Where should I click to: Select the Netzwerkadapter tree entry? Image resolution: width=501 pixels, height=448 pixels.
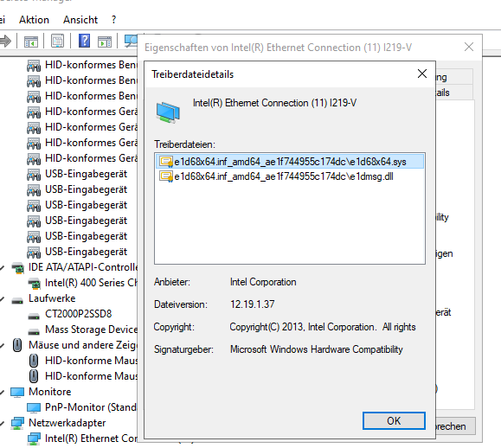pos(67,423)
